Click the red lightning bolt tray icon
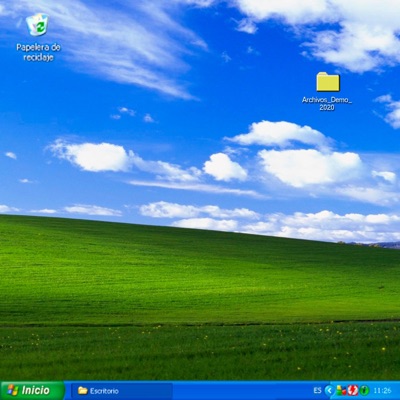Screen dimensions: 400x400 [353, 390]
